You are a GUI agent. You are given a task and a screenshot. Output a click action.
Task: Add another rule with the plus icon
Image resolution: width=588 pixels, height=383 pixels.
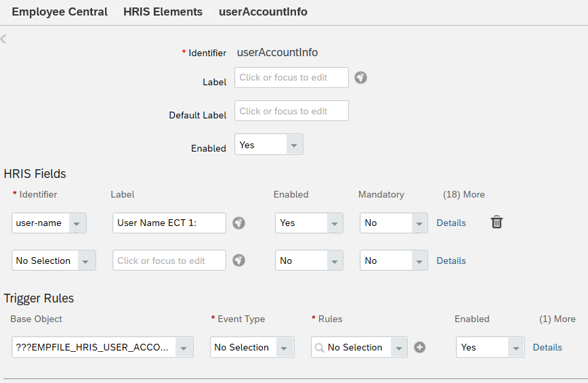419,347
